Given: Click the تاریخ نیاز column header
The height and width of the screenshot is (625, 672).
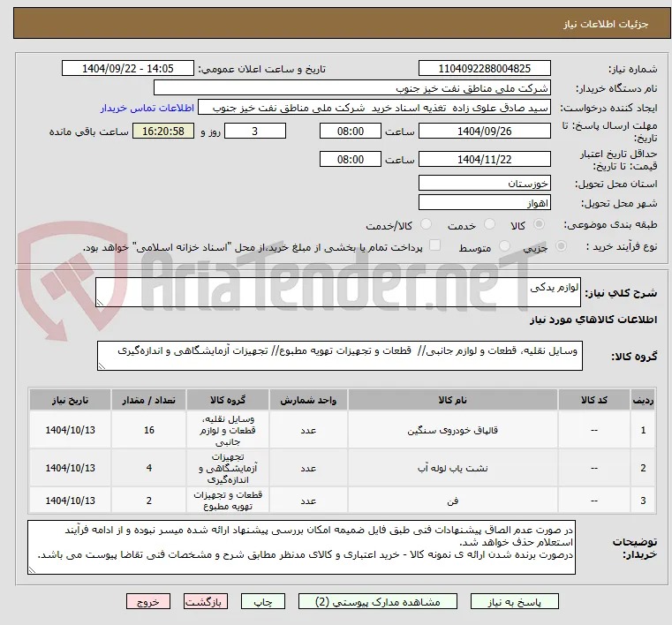Looking at the screenshot, I should tap(71, 400).
